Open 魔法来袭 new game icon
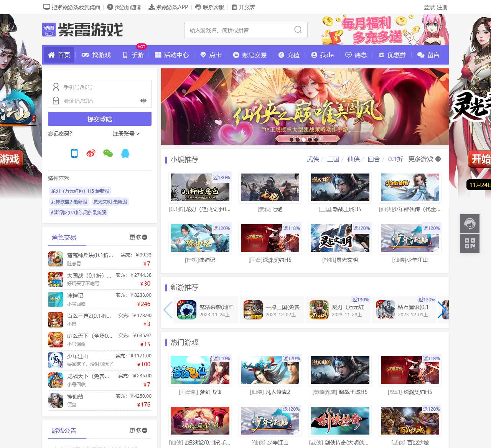The width and height of the screenshot is (491, 448). click(x=187, y=310)
